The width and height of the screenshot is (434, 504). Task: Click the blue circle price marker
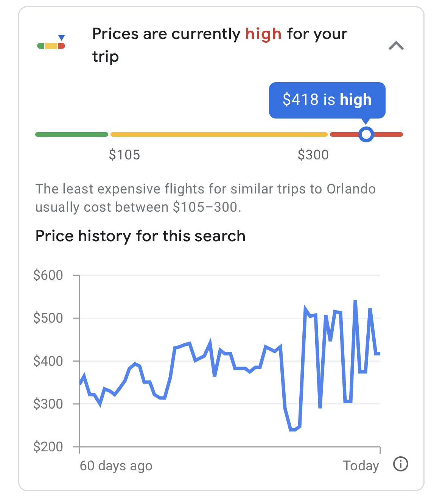coord(366,134)
